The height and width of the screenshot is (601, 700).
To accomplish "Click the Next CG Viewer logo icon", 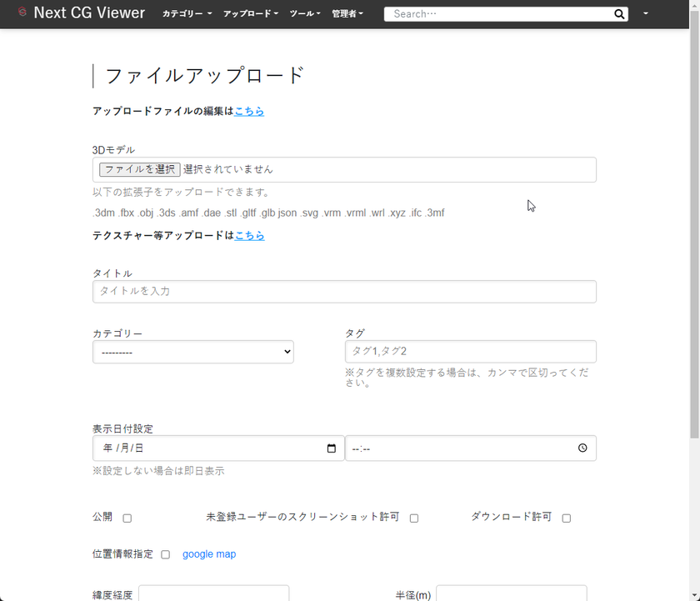I will point(22,12).
